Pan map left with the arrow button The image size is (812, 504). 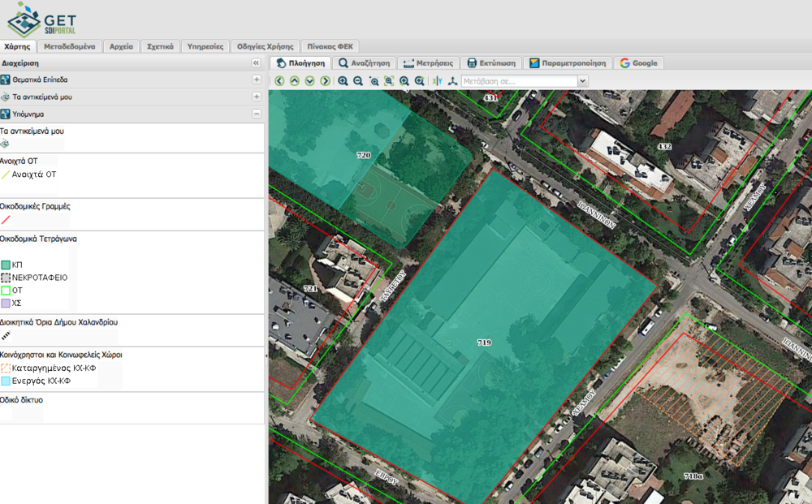[279, 81]
